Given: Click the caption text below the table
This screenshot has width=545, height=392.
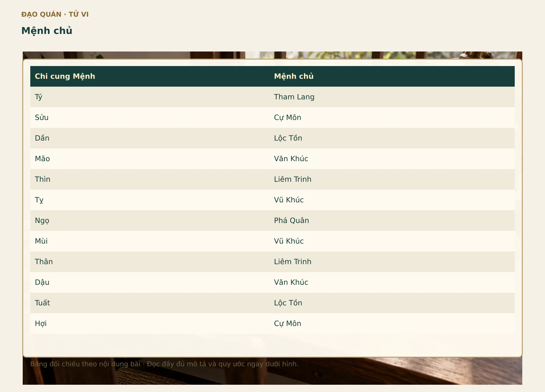Looking at the screenshot, I should [164, 364].
